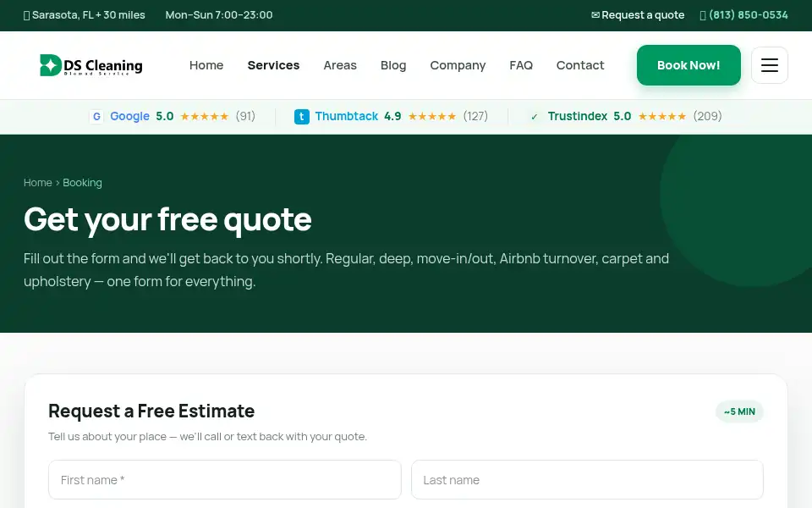Click the Request a Free Estimate heading
Screen dimensions: 812x508
(151, 411)
